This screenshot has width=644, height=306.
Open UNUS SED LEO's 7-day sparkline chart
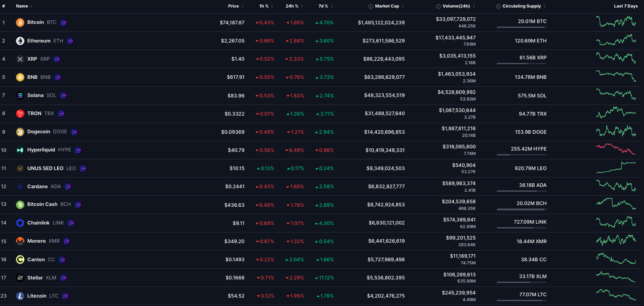[x=616, y=168]
